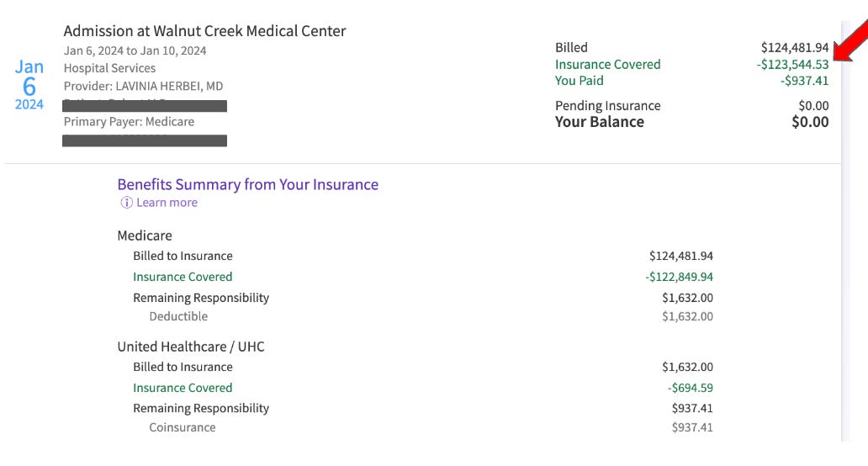Click the Billed amount $124,481.94 at top

[x=795, y=48]
